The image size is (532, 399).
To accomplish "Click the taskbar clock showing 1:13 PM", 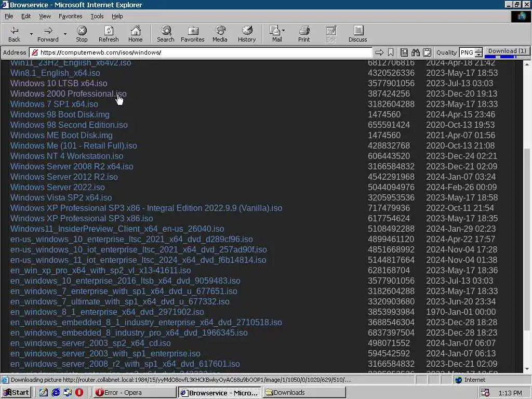I will 510,393.
